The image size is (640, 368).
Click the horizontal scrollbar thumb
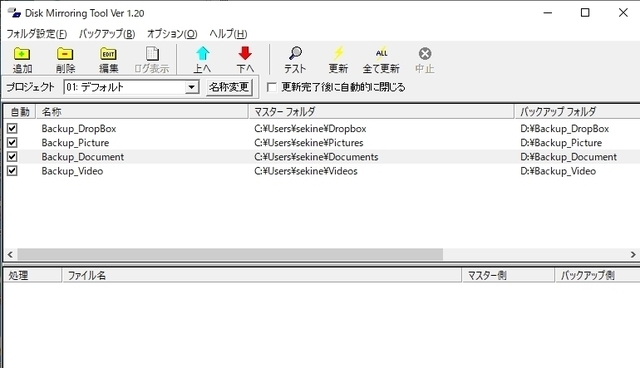230,255
